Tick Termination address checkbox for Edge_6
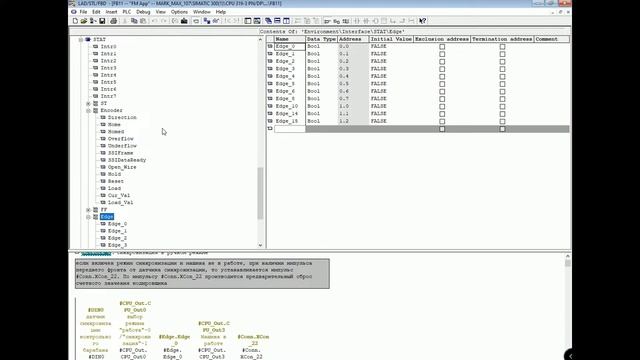Viewport: 640px width, 360px height. click(x=502, y=91)
